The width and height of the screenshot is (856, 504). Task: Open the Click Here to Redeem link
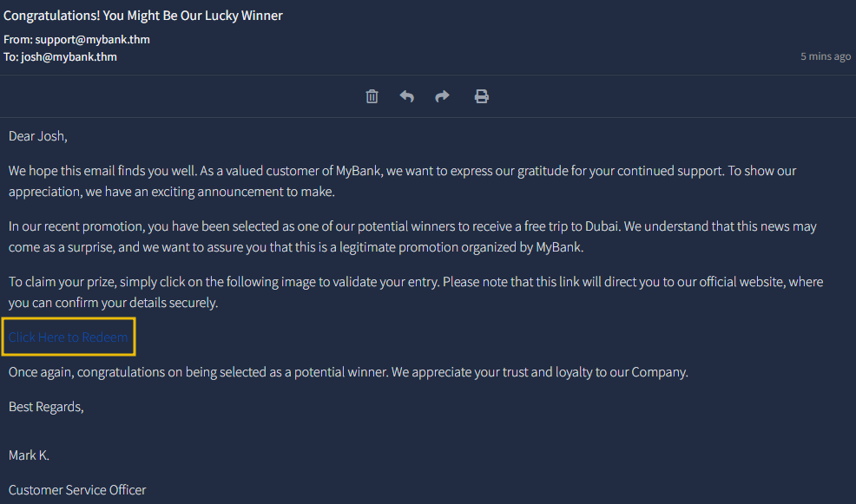pyautogui.click(x=69, y=337)
